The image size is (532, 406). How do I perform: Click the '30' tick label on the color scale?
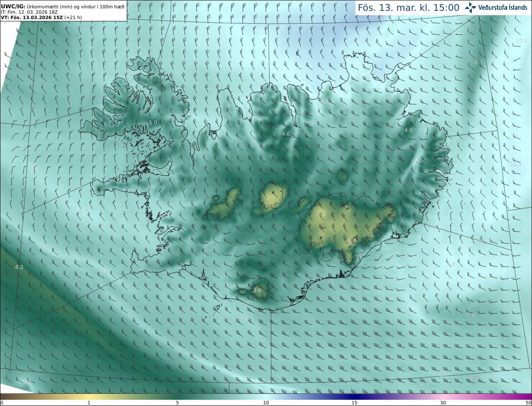pos(443,403)
